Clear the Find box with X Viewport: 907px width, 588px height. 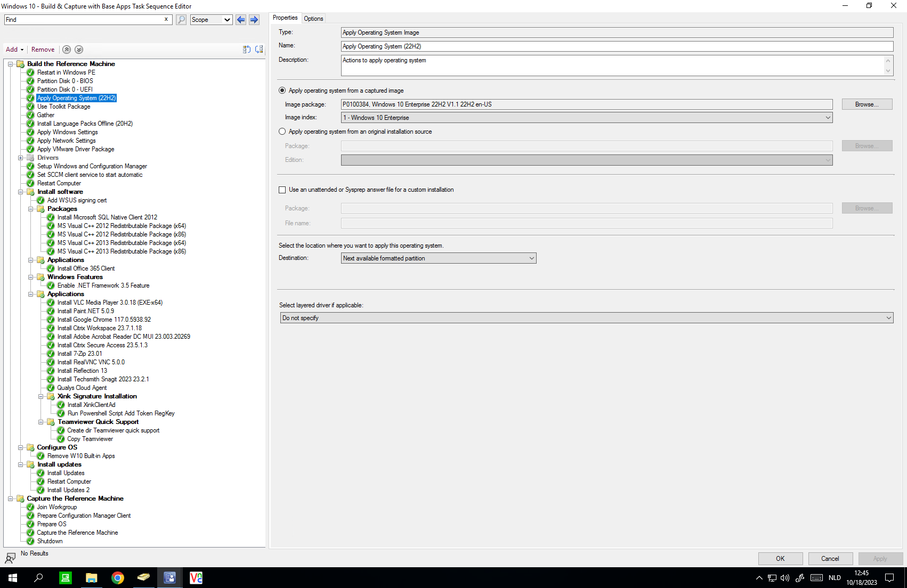(x=166, y=19)
